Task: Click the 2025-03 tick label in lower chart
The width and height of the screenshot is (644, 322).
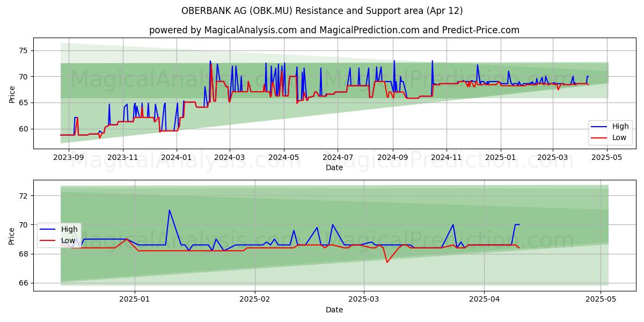Action: (x=364, y=299)
